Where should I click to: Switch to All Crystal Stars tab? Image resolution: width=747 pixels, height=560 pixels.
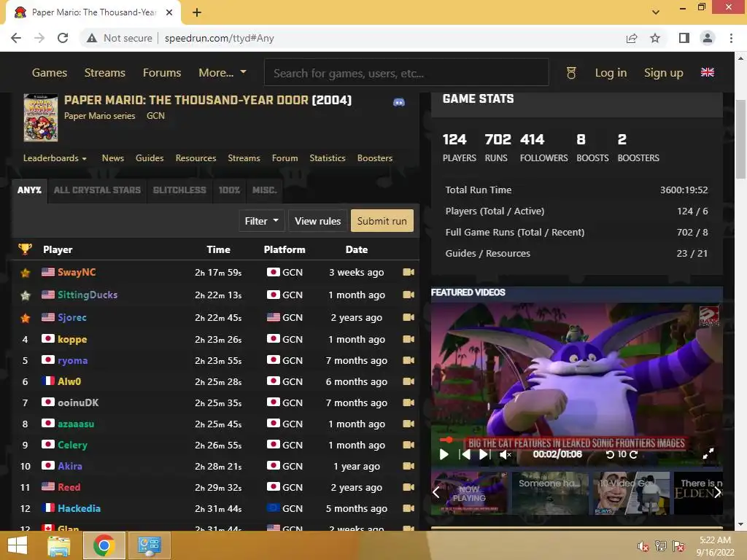pos(97,190)
